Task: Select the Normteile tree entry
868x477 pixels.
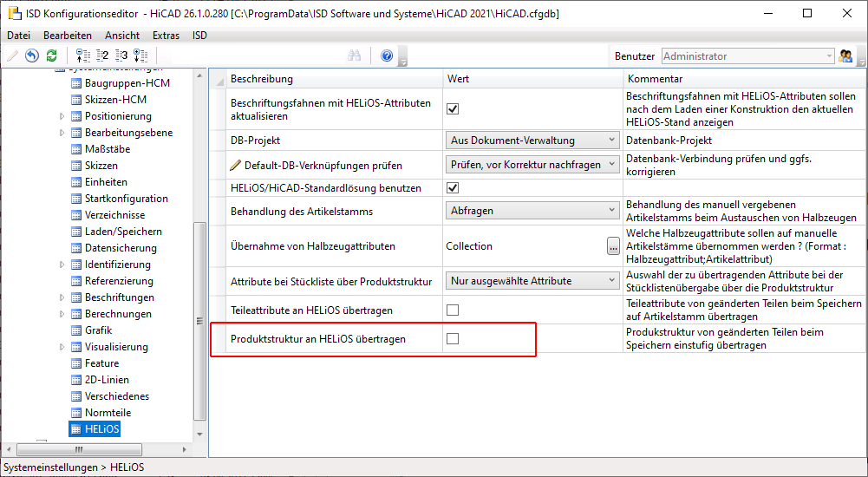Action: 108,412
